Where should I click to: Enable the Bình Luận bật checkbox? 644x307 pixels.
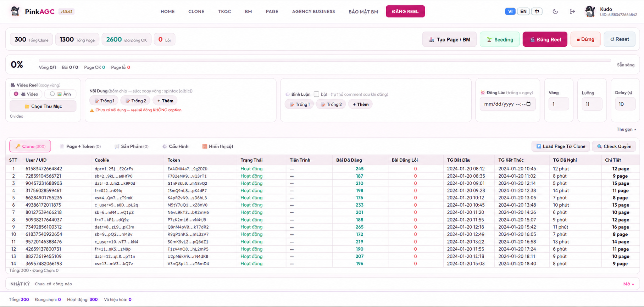316,94
